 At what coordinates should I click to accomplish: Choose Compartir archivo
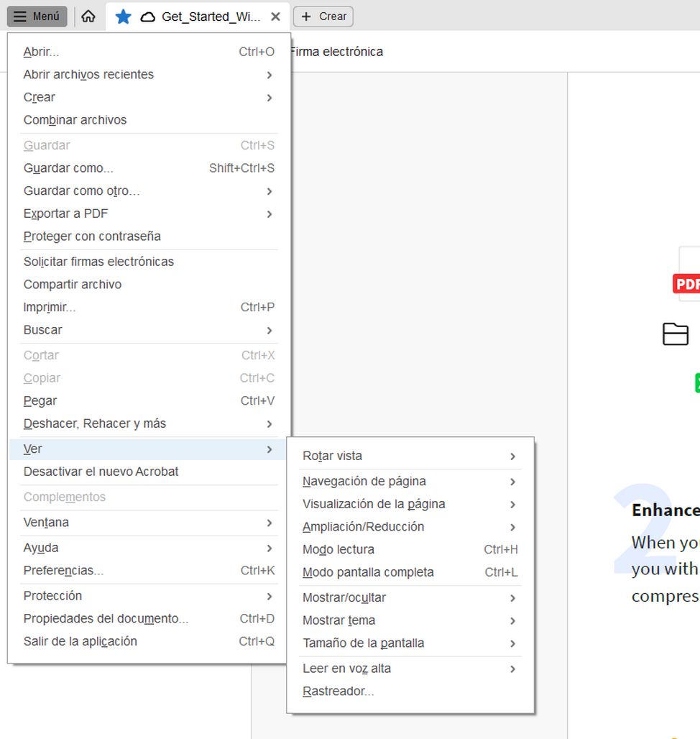[149, 284]
